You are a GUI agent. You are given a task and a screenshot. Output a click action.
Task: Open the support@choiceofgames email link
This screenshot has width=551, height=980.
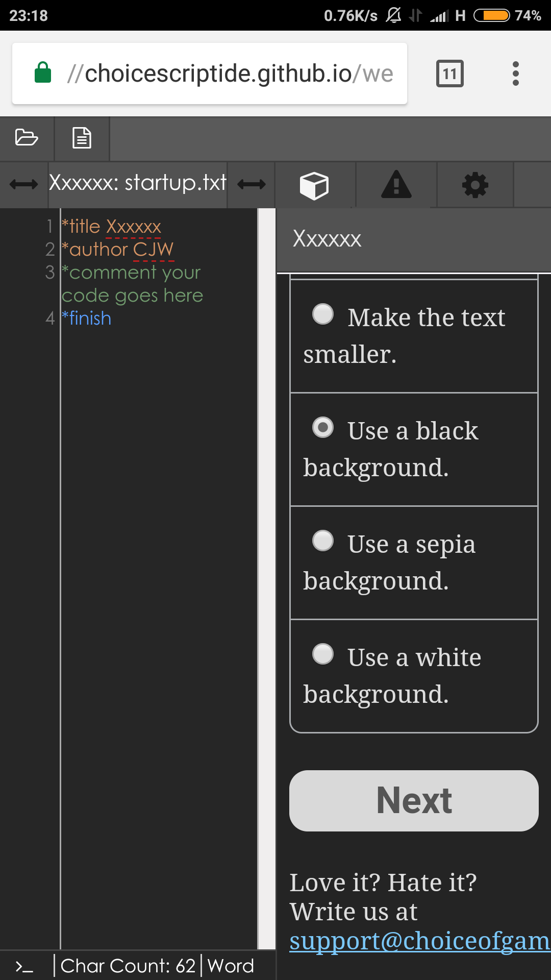[x=419, y=941]
